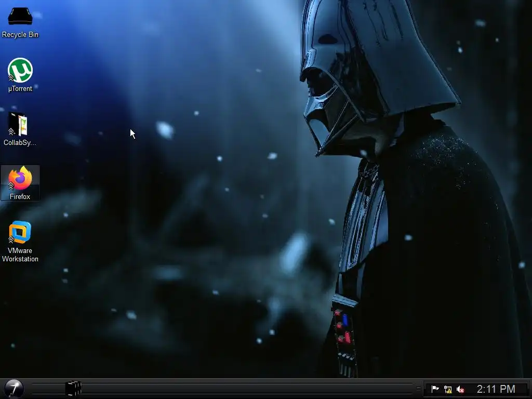Screen dimensions: 532x399
Task: Open the Start menu orb
Action: pos(14,389)
